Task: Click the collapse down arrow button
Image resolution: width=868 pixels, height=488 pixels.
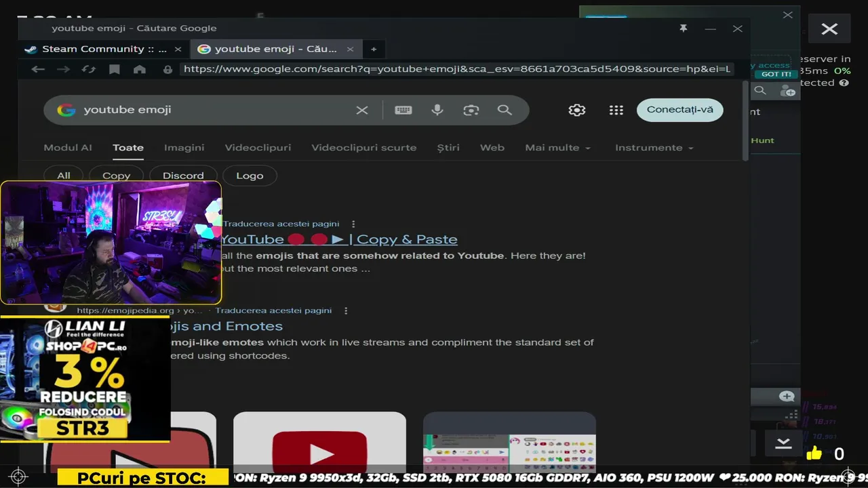Action: point(783,443)
